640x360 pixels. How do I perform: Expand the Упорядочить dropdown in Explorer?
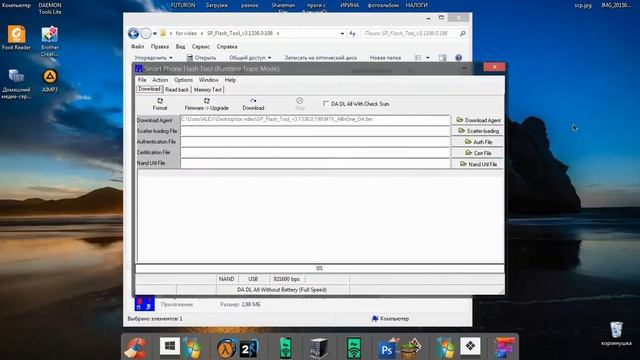pos(153,58)
